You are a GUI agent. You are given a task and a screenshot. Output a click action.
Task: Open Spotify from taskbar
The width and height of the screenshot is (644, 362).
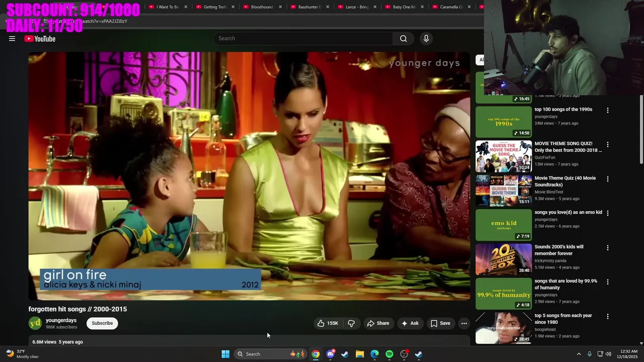[x=389, y=354]
